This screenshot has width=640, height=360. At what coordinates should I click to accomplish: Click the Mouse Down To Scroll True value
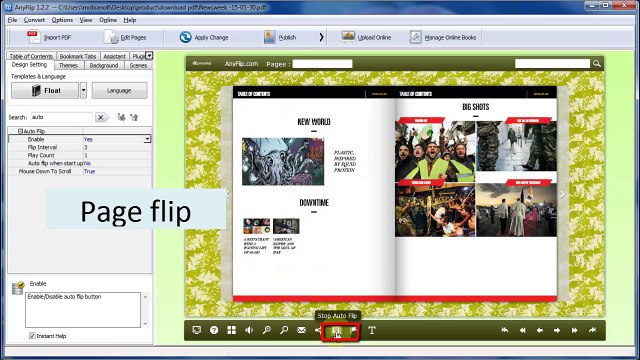click(x=117, y=171)
